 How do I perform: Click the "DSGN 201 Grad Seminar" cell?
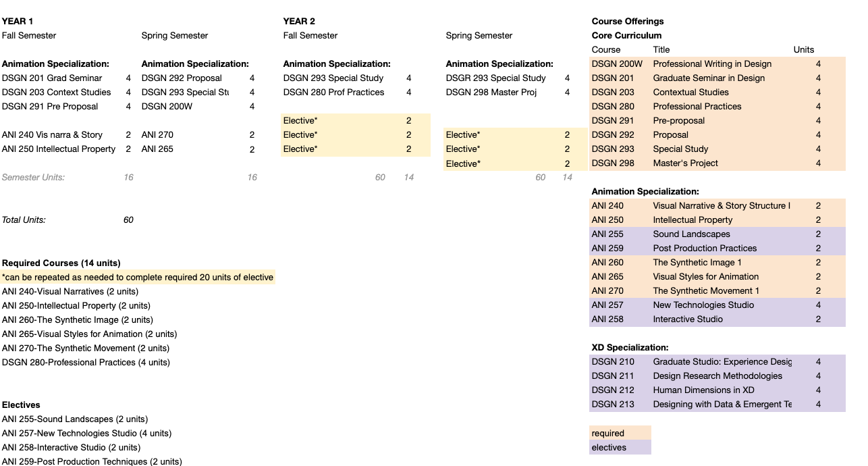click(x=52, y=78)
